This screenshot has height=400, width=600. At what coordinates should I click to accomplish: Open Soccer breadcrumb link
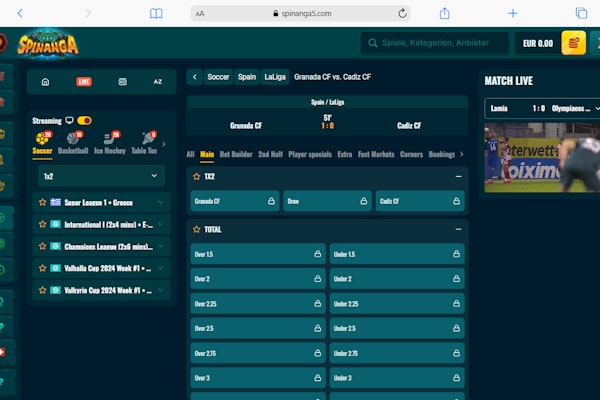click(218, 77)
